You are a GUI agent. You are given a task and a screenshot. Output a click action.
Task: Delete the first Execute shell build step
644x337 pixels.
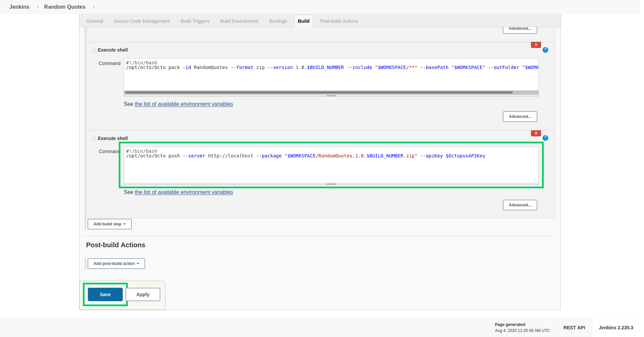[536, 45]
